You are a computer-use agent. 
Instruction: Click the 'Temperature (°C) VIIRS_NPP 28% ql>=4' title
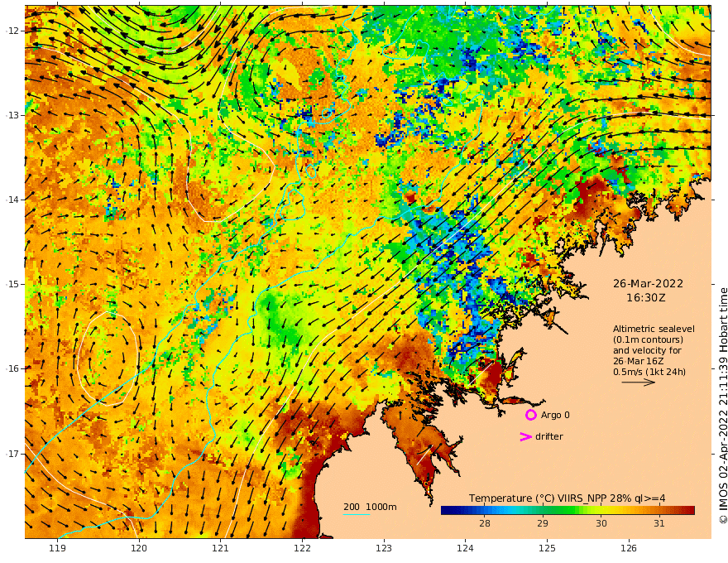[x=567, y=498]
